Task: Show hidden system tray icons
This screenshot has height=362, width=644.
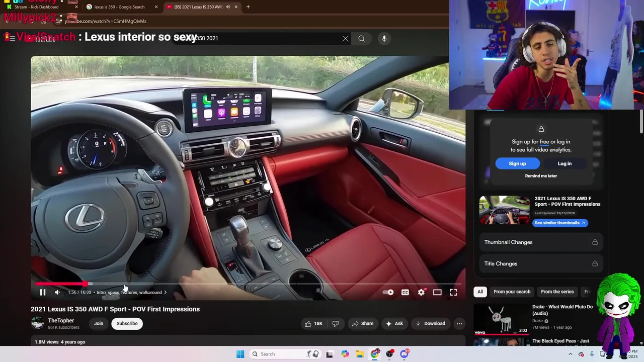Action: pos(570,354)
